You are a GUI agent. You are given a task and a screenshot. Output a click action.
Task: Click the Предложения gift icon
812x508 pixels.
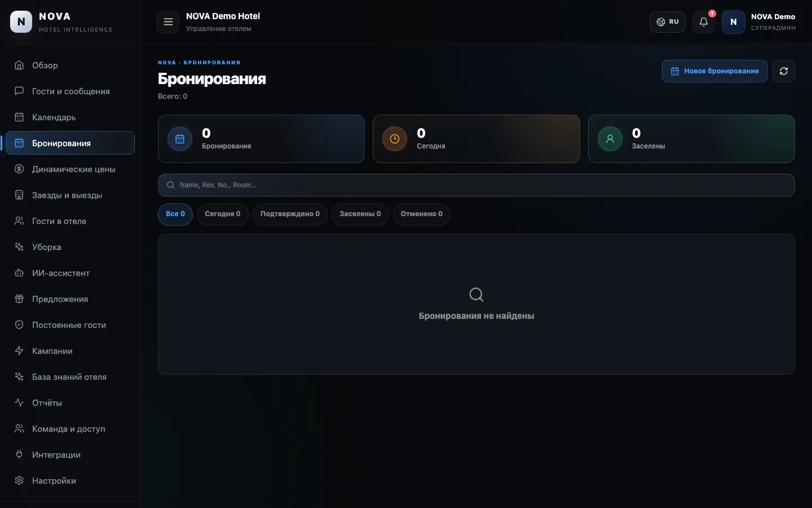pos(19,299)
